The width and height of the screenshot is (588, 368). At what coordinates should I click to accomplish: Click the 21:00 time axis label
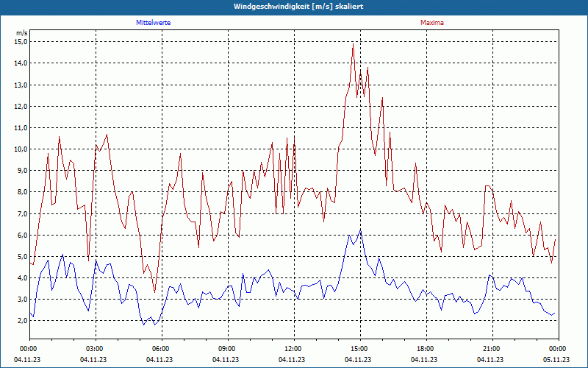point(492,349)
